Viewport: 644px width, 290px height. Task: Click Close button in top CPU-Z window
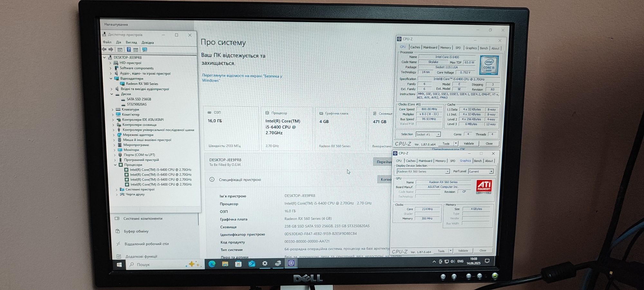pos(489,143)
